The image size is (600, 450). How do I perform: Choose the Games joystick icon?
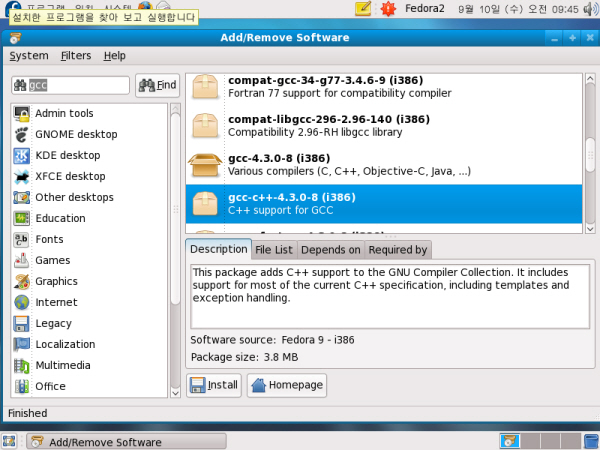(x=21, y=261)
